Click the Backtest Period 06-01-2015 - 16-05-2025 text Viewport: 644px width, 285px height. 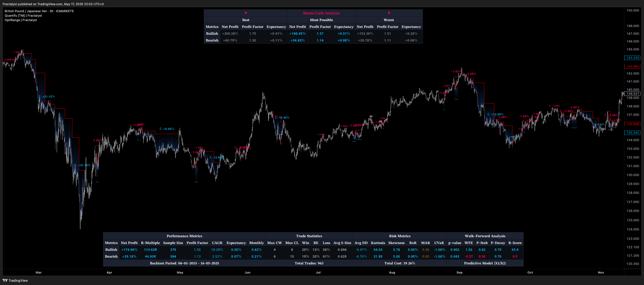[x=184, y=263]
